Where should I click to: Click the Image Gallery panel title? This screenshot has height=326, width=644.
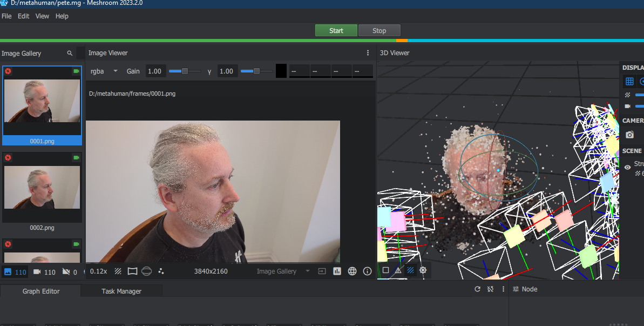[22, 53]
